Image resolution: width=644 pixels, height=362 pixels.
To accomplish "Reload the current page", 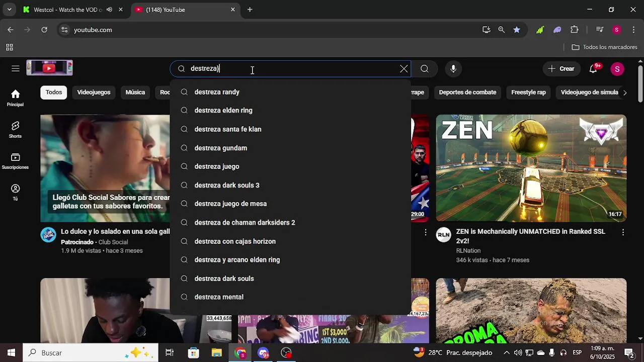I will (44, 30).
